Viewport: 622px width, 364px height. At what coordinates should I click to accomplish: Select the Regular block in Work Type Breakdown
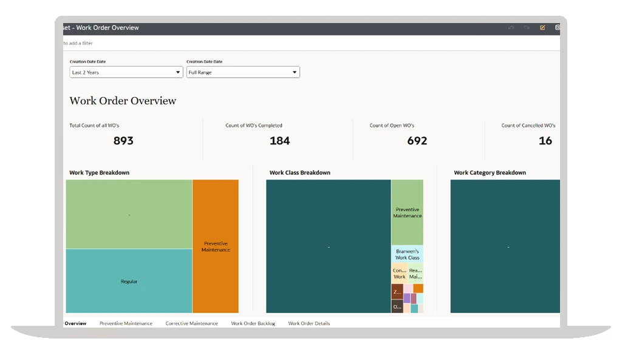(x=129, y=280)
